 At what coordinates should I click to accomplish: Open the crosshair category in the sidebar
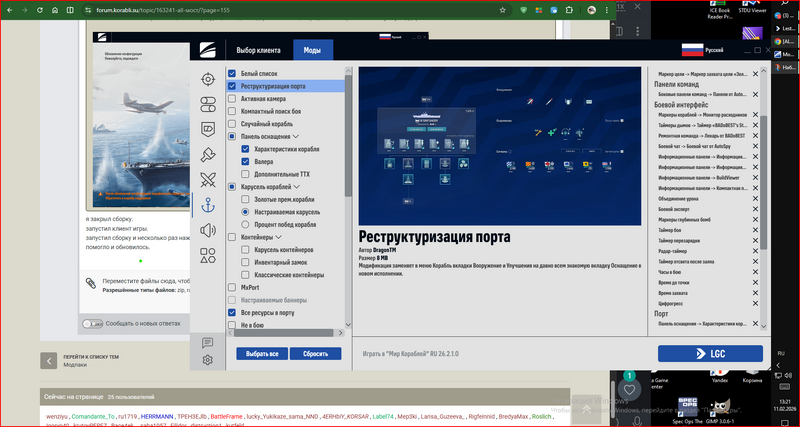click(x=208, y=78)
